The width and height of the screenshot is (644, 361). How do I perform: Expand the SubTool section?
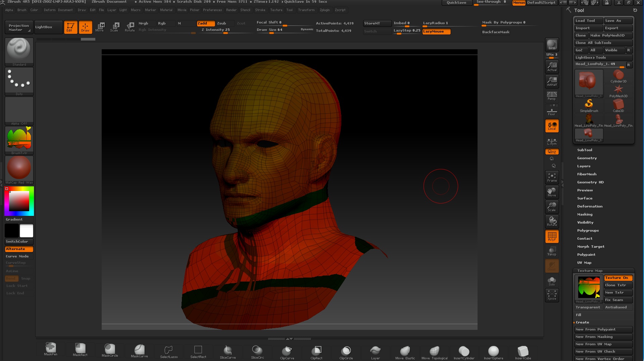point(585,150)
